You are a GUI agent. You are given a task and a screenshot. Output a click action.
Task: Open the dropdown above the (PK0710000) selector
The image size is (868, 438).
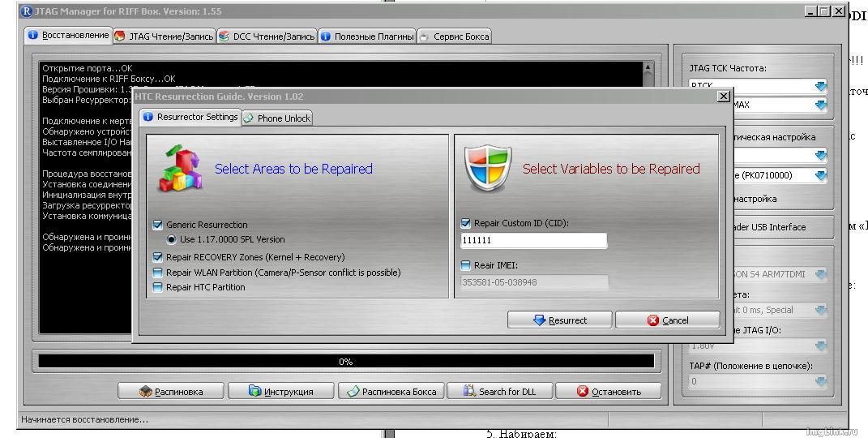pos(820,156)
